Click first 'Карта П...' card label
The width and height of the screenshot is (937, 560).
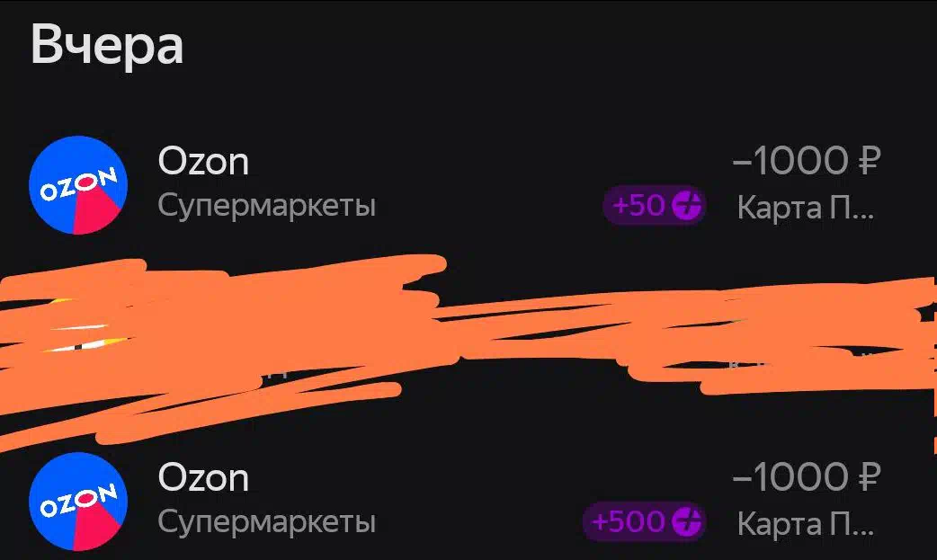click(806, 208)
